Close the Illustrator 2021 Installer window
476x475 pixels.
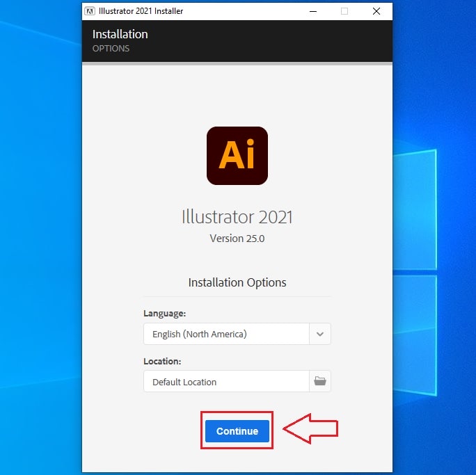[376, 11]
